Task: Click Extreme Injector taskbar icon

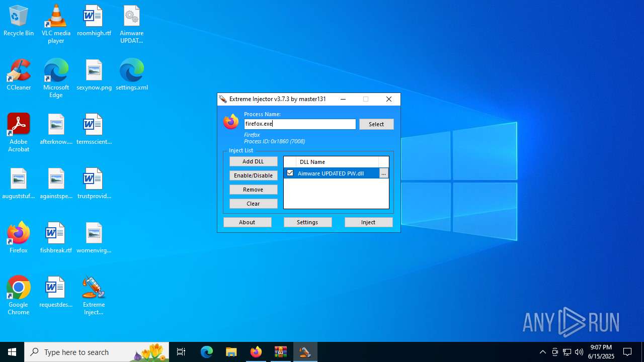Action: click(x=305, y=352)
